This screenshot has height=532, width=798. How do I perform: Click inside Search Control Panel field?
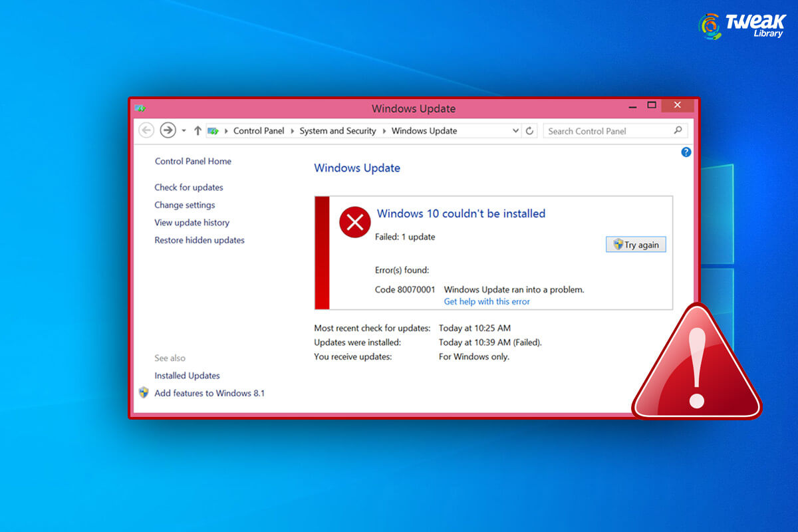(x=605, y=131)
